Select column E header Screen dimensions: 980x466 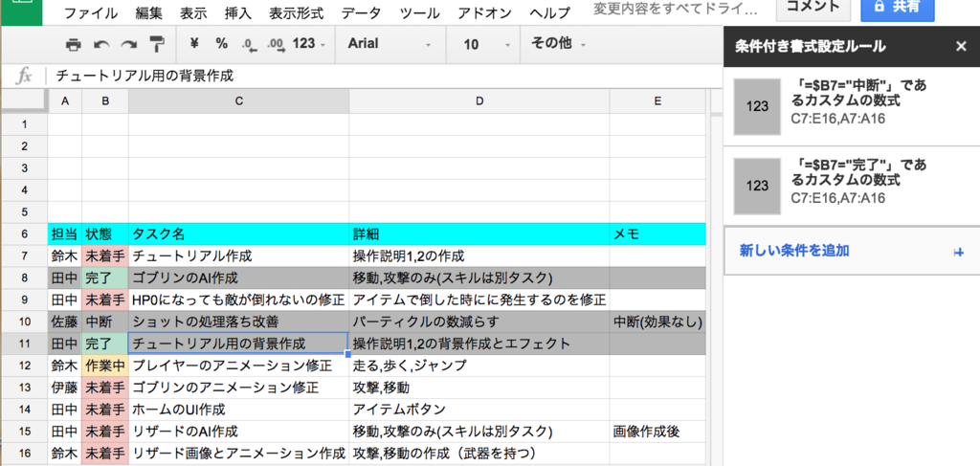[x=657, y=101]
